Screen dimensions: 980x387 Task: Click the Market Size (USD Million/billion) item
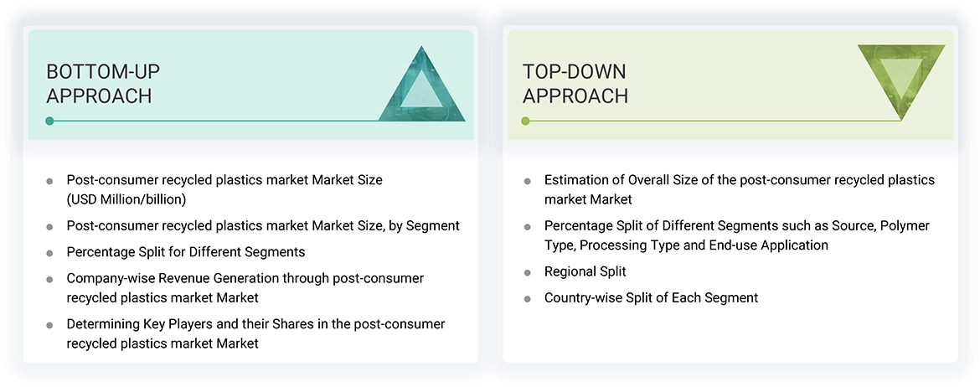224,189
